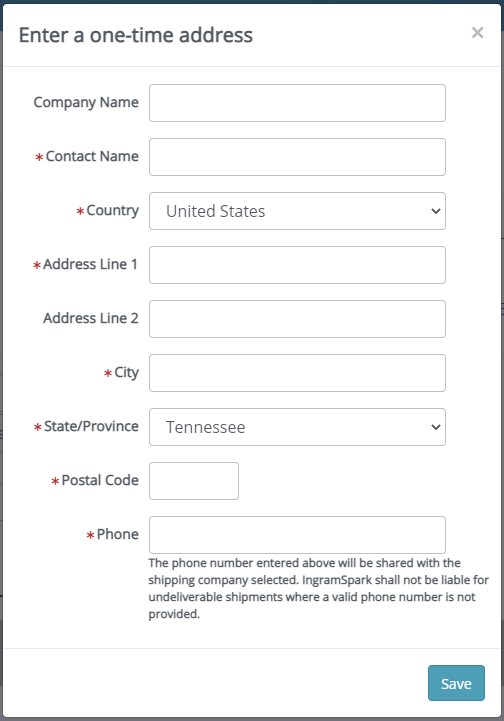Close the one-time address dialog
Viewport: 504px width, 721px height.
coord(477,33)
